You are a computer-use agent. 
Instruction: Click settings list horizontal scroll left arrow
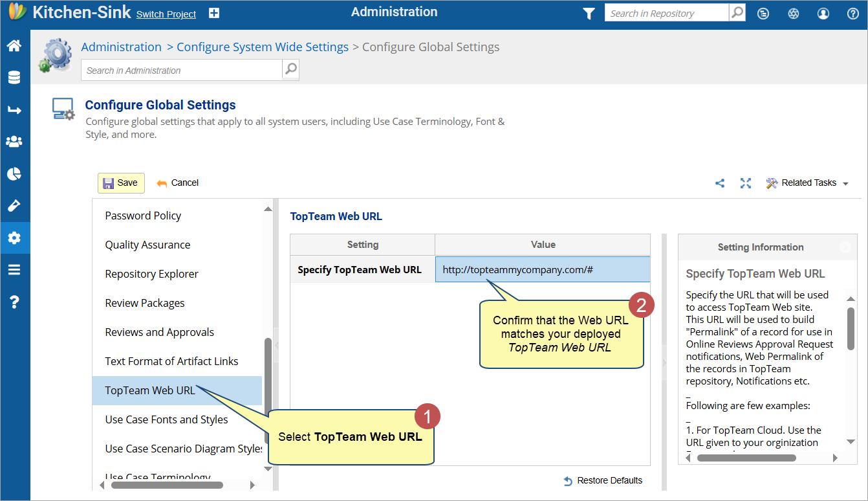click(102, 485)
